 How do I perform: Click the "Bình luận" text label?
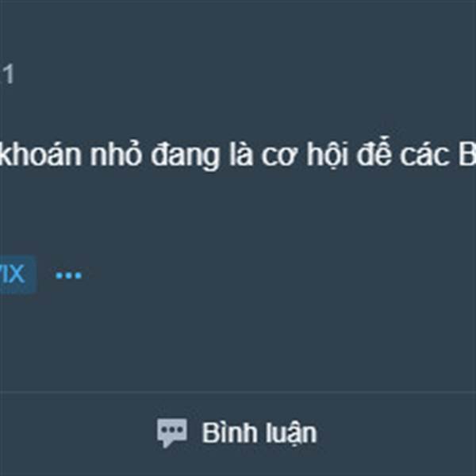[259, 433]
